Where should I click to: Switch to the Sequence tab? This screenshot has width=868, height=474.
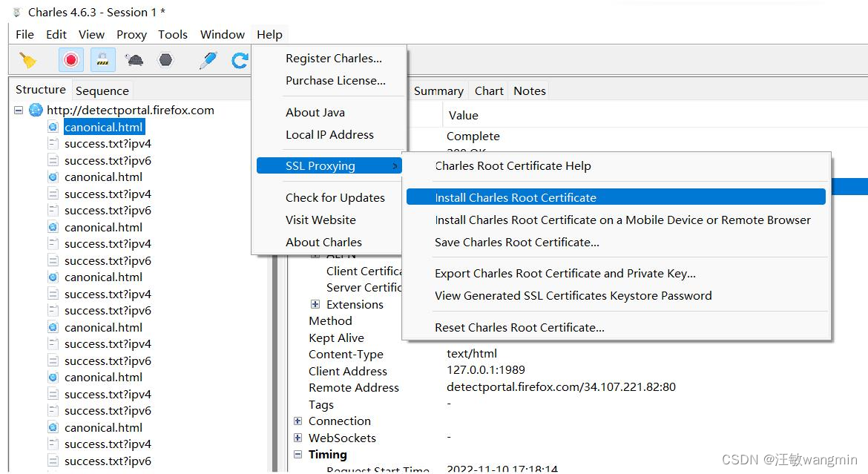[102, 90]
